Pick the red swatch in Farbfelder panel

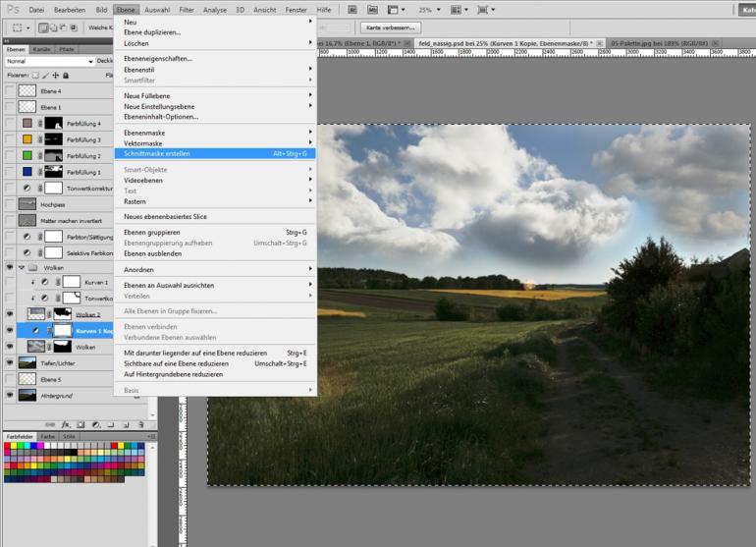pos(8,447)
